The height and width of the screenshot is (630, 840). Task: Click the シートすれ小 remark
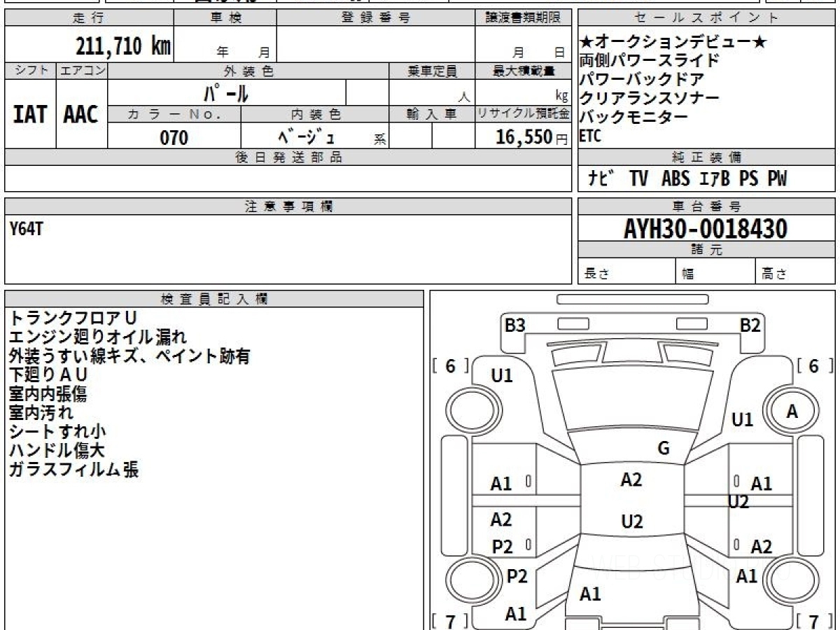(x=57, y=432)
